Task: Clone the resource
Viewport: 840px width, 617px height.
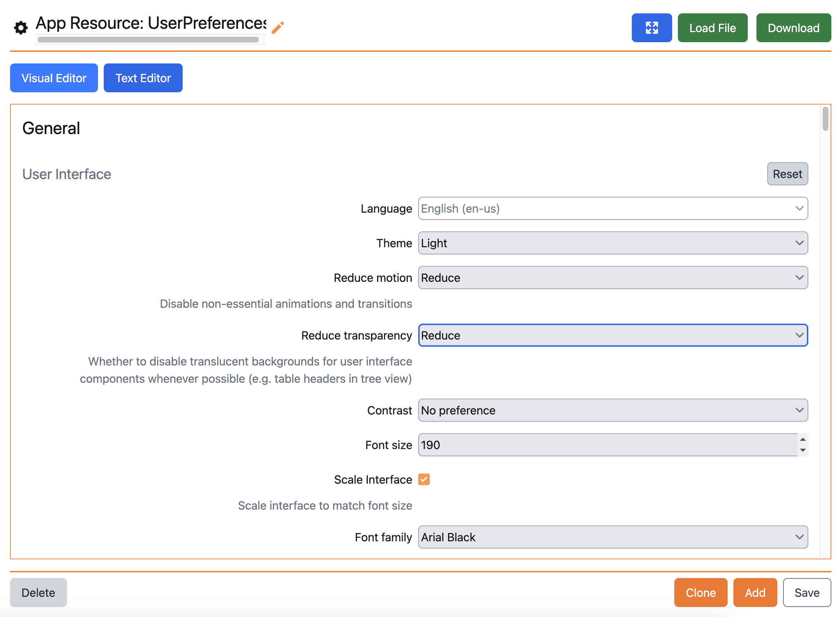Action: tap(701, 592)
